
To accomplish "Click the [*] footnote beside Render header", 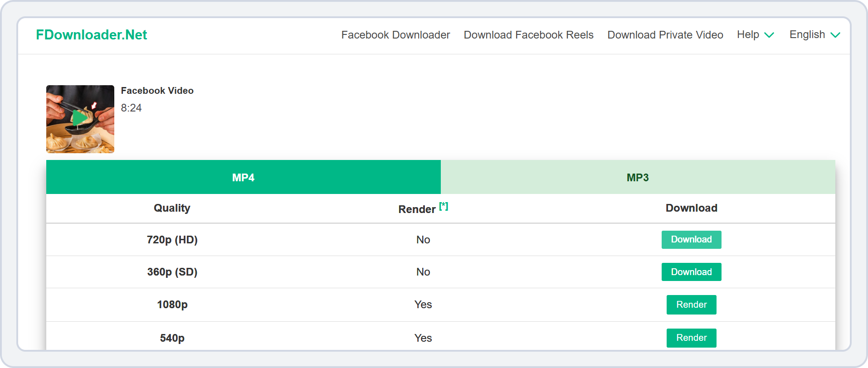I will 444,206.
